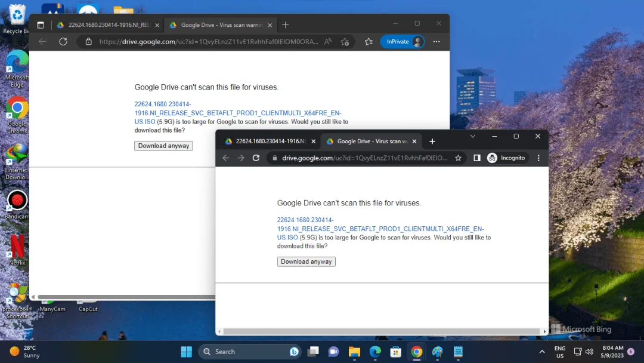Select Microsoft Edge desktop shortcut
This screenshot has width=644, height=363.
pos(17,69)
